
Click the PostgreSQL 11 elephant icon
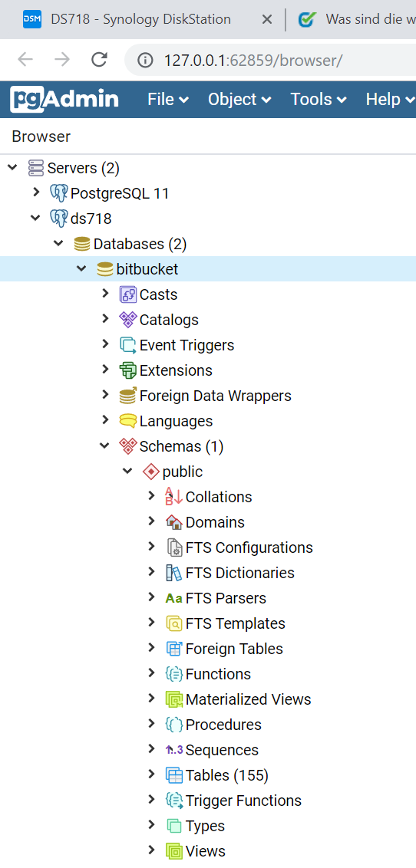(59, 192)
